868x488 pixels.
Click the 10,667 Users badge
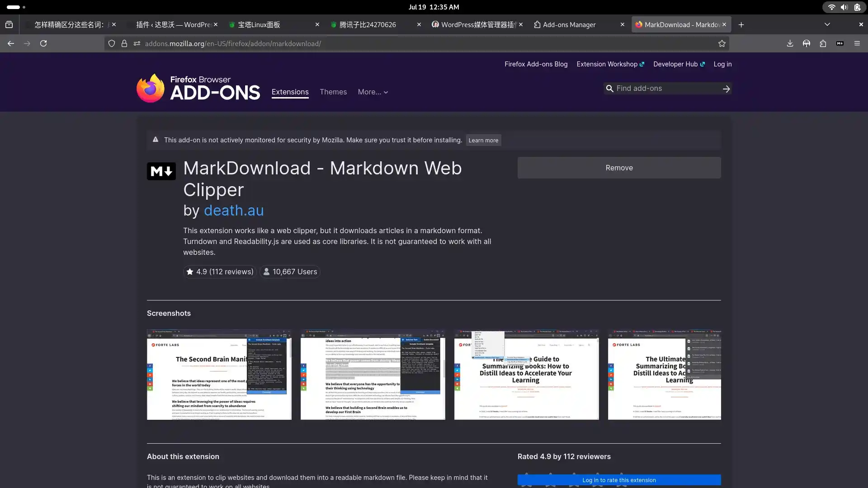(x=290, y=272)
